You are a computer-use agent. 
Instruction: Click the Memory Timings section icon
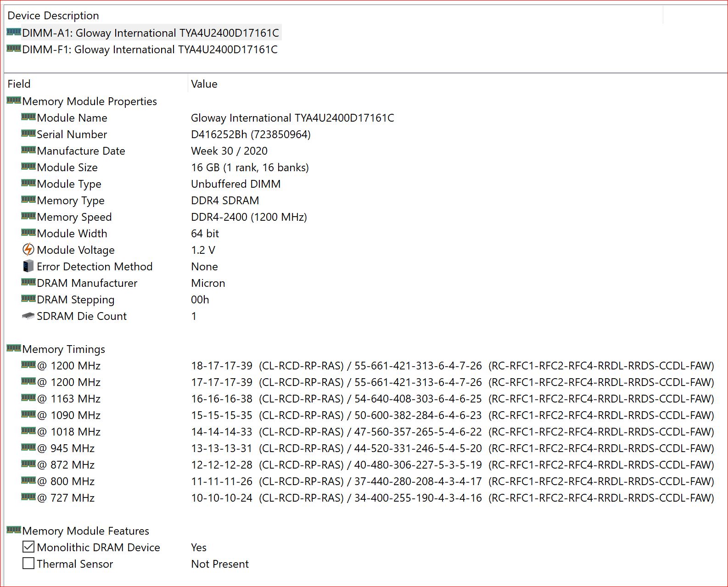pyautogui.click(x=14, y=348)
